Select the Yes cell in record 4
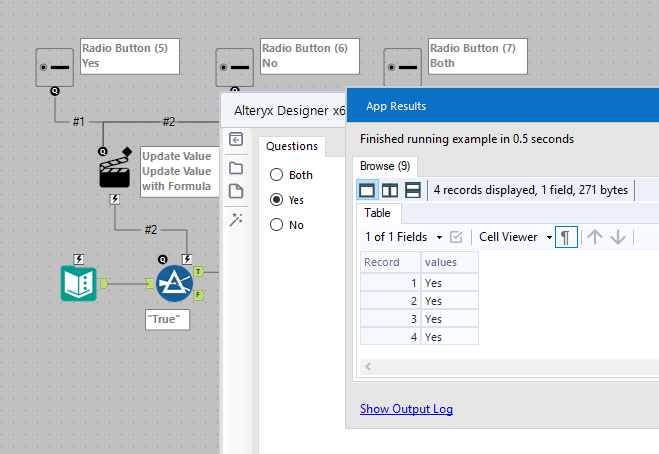The width and height of the screenshot is (659, 454). point(449,337)
